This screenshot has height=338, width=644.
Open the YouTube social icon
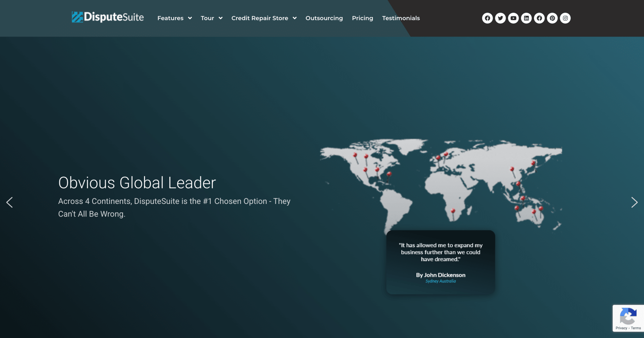(513, 18)
